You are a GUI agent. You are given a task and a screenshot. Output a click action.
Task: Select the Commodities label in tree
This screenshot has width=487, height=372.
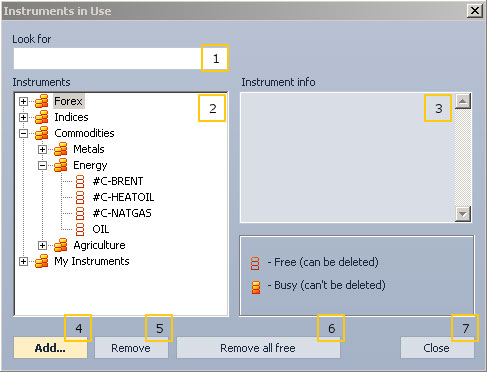coord(84,133)
